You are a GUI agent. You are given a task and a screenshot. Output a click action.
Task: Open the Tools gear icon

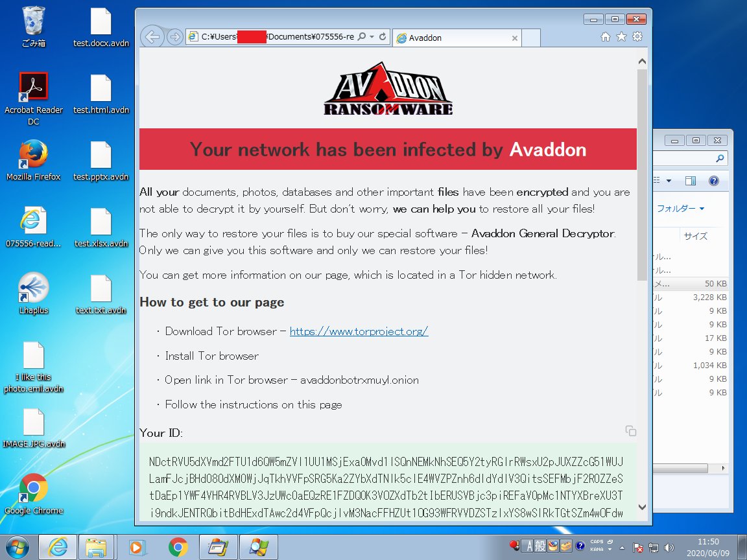(637, 37)
